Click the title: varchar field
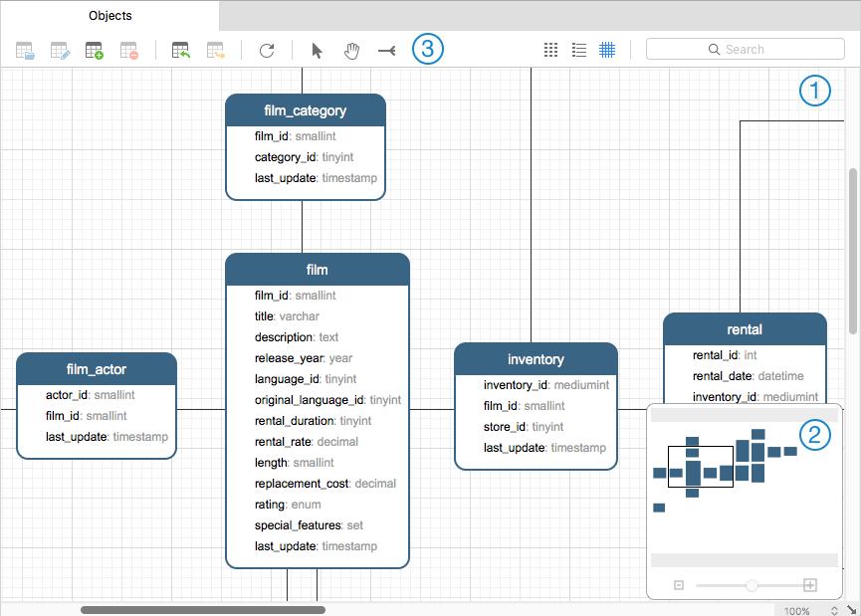 (x=287, y=316)
